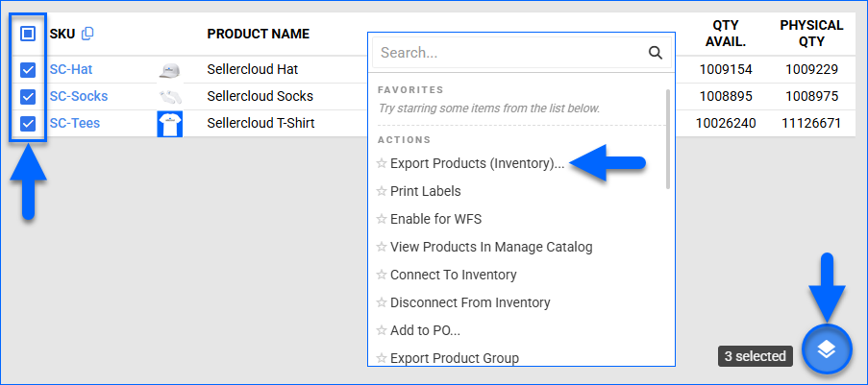868x385 pixels.
Task: Choose Export Product Group action
Action: pyautogui.click(x=454, y=359)
